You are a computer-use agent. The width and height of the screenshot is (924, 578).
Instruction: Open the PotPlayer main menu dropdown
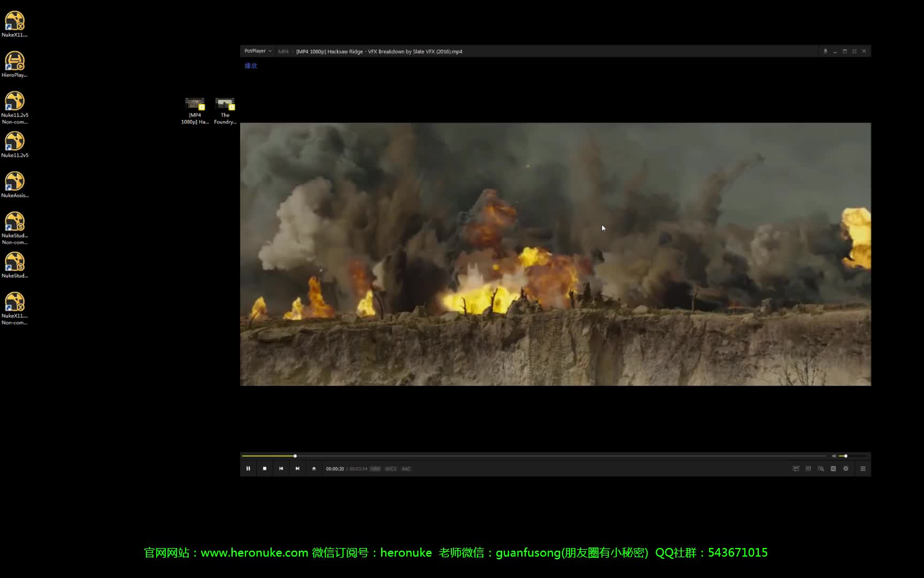[x=258, y=51]
